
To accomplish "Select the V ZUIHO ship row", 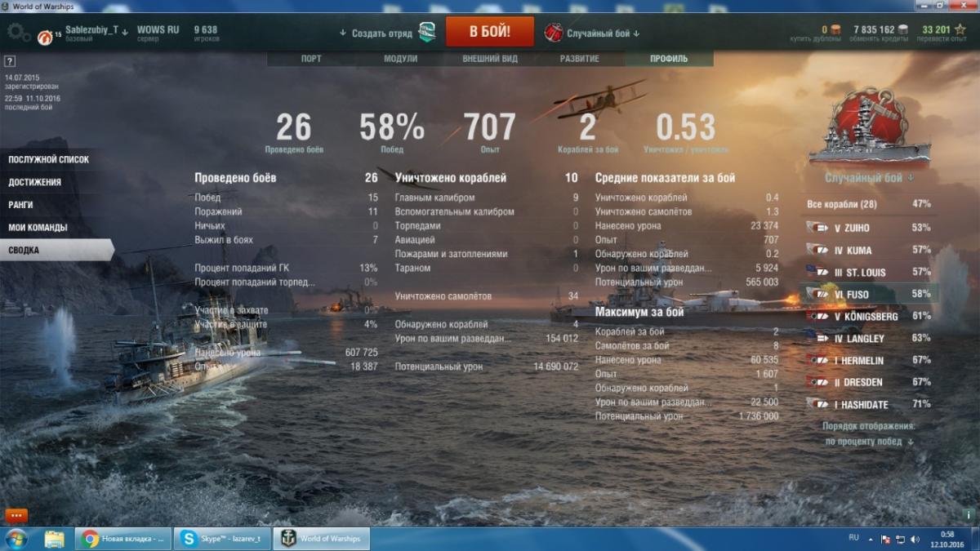I will point(869,228).
